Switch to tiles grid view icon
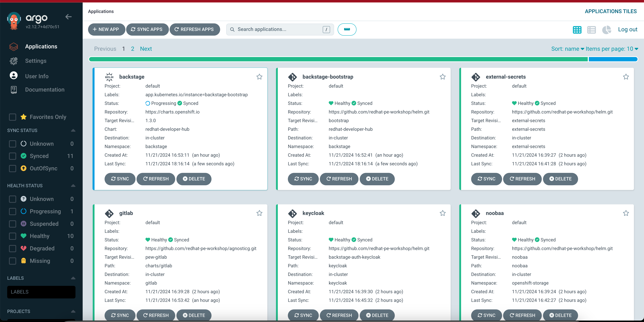The height and width of the screenshot is (322, 644). [x=577, y=30]
